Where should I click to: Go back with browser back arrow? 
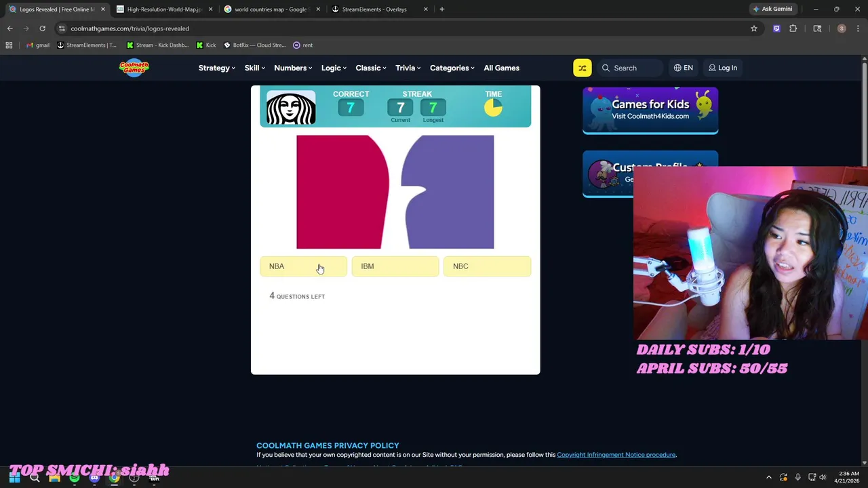pos(9,28)
